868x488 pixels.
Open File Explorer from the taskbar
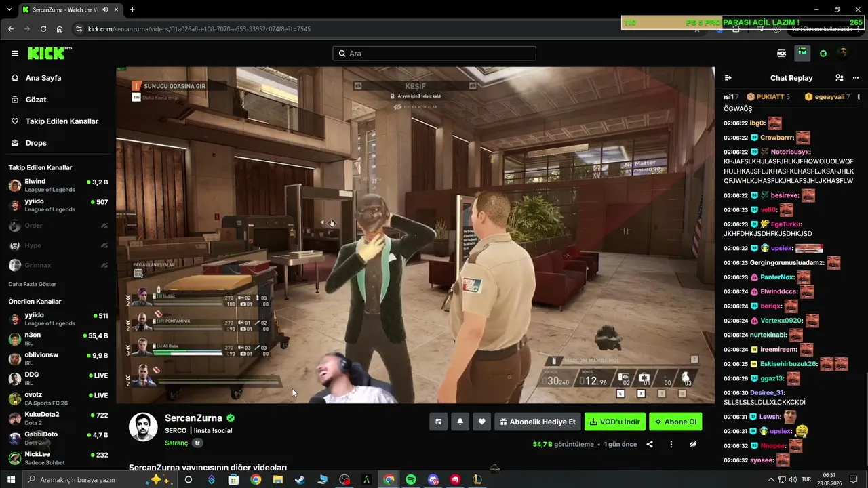(278, 480)
